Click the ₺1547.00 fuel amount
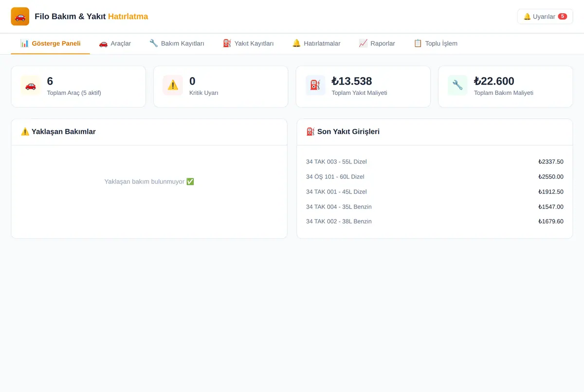584x392 pixels. [551, 207]
